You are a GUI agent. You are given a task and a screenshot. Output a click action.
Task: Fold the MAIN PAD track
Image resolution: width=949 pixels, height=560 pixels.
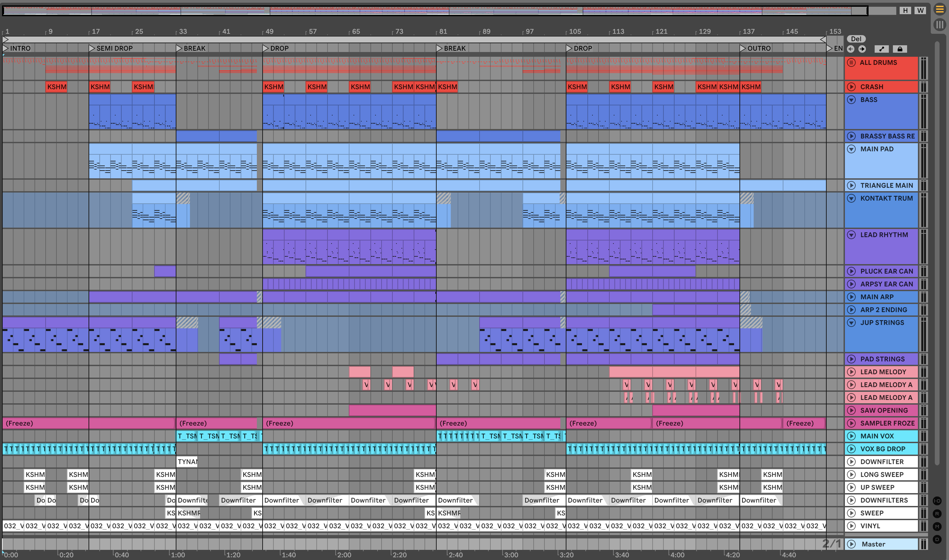click(851, 149)
